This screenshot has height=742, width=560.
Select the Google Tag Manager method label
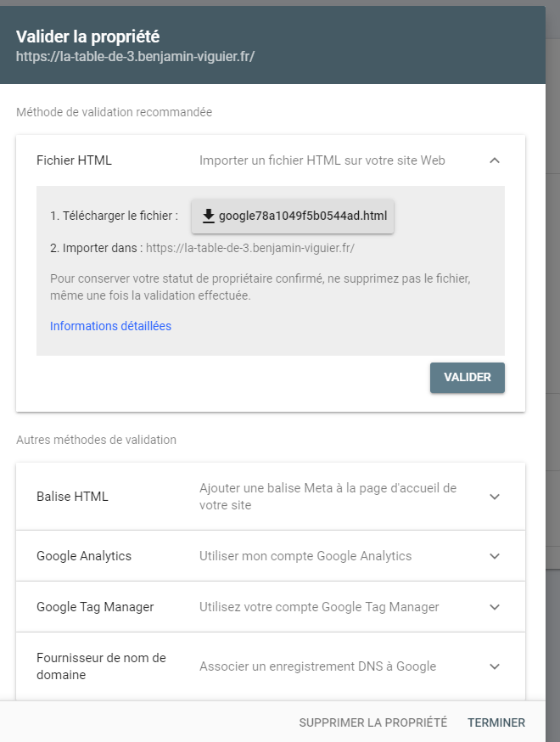[95, 607]
